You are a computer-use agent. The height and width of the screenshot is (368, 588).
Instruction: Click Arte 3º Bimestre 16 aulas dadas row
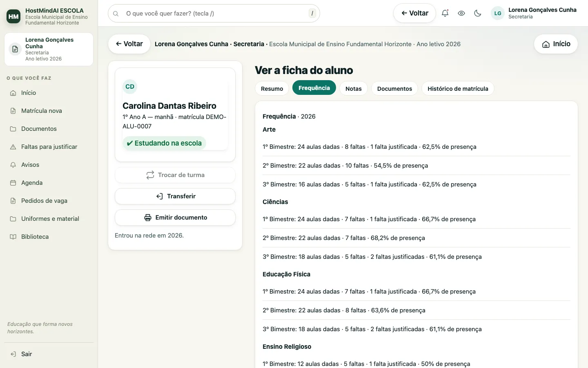coord(416,184)
